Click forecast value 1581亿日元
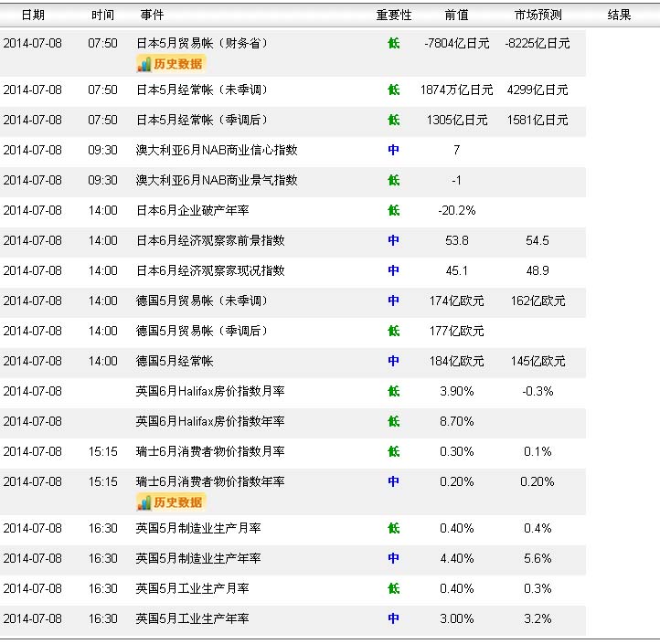 [x=538, y=120]
